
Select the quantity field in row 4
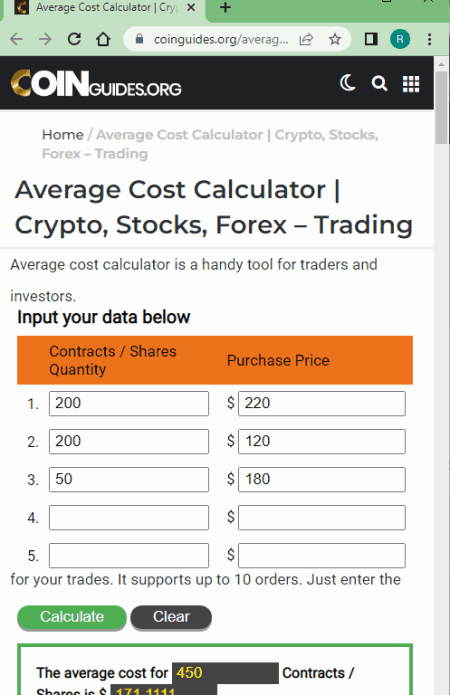[129, 517]
